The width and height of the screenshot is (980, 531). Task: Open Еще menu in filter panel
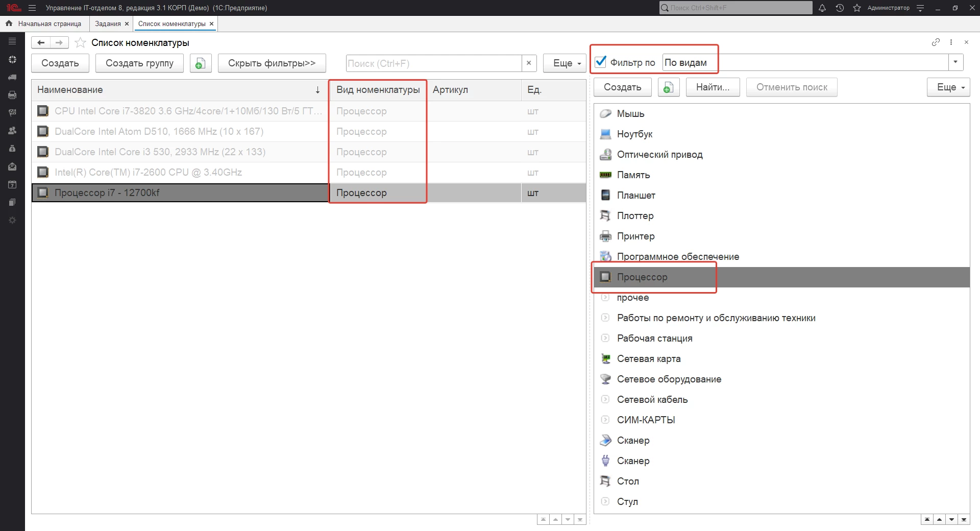948,87
